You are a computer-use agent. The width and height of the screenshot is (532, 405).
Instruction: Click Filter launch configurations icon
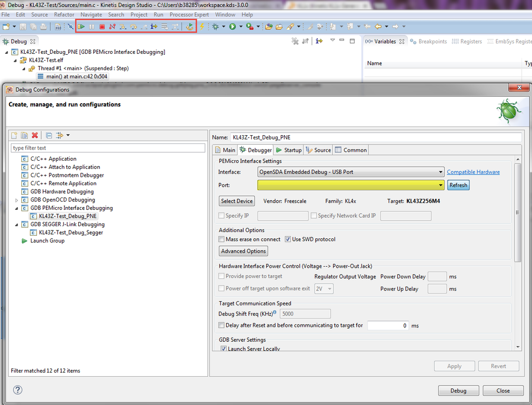coord(60,135)
